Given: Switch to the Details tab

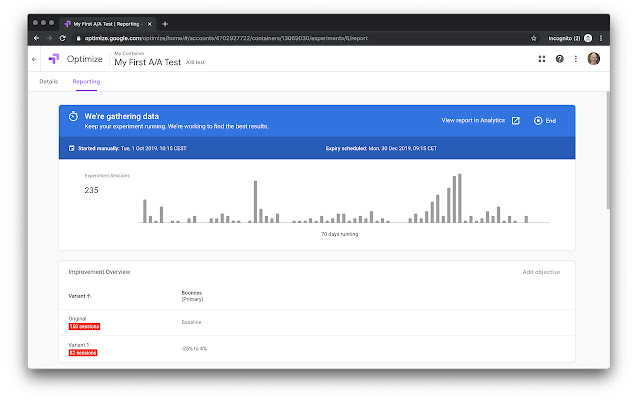Looking at the screenshot, I should [49, 82].
